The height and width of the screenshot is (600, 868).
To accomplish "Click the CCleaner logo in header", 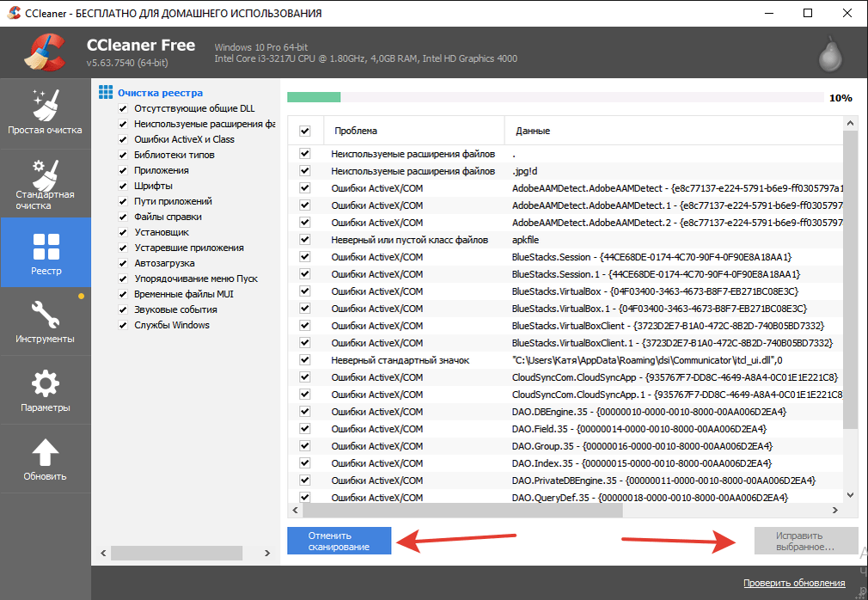I will (45, 52).
